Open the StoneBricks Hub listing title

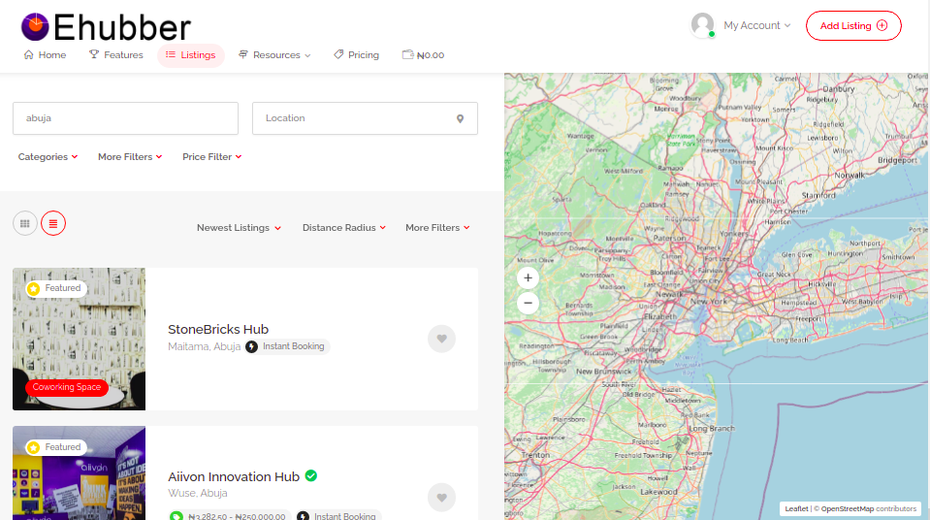pyautogui.click(x=218, y=329)
